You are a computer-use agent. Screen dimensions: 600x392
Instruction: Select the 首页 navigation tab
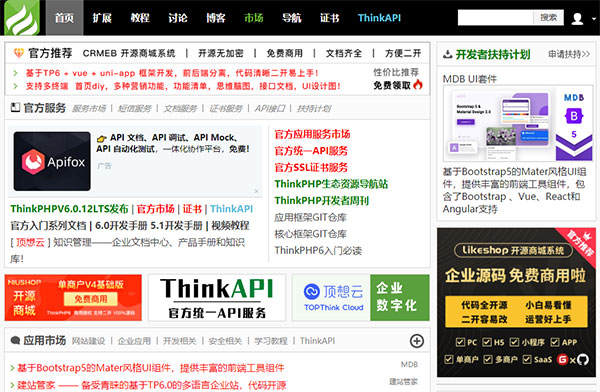tap(64, 18)
